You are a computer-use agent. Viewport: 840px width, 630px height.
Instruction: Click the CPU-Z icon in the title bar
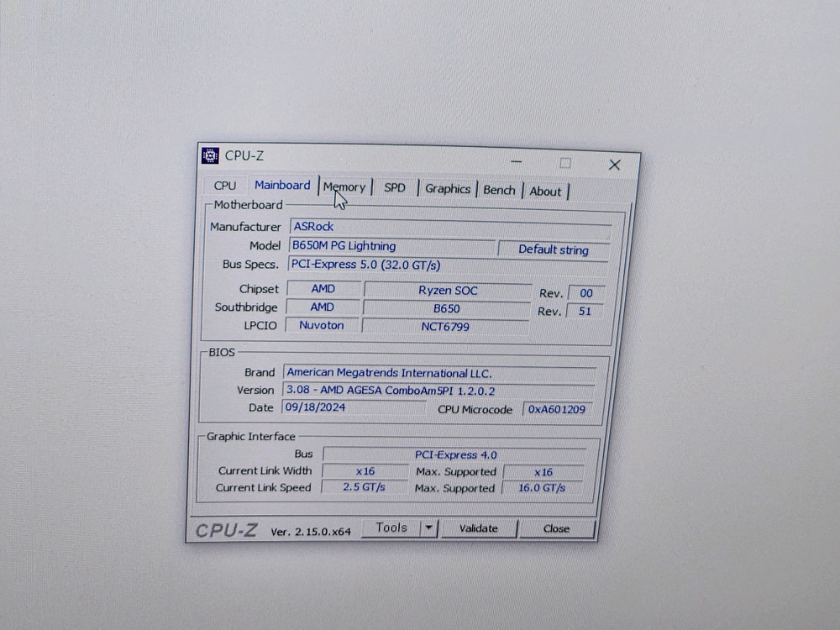209,155
